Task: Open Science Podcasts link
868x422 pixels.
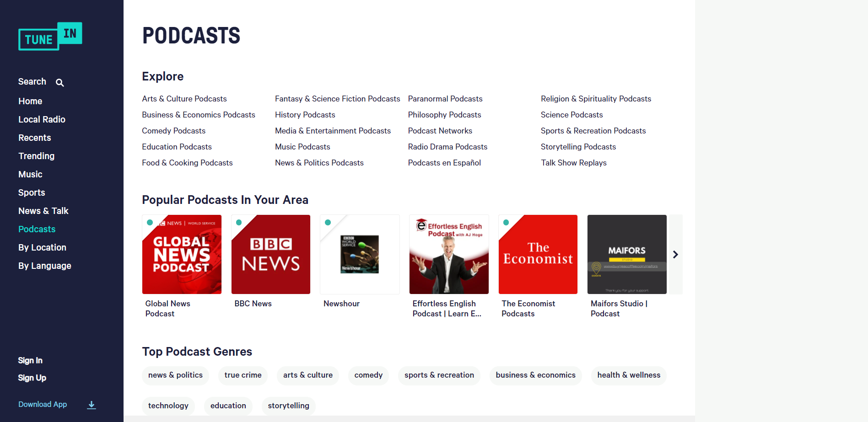Action: click(572, 115)
